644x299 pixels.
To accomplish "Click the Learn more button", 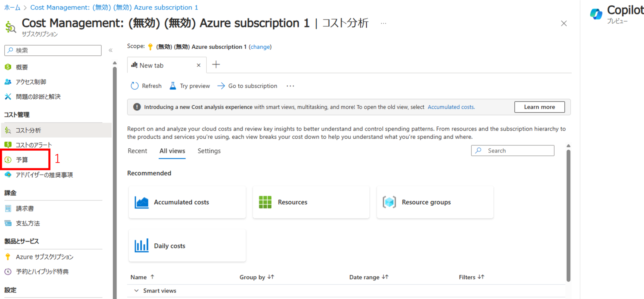I will [539, 107].
